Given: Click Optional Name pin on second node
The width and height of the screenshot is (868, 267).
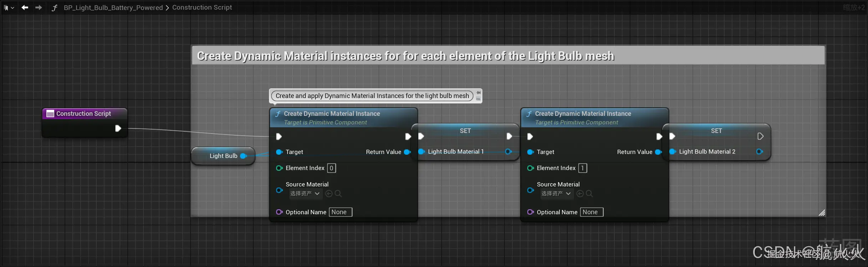Looking at the screenshot, I should pos(531,212).
